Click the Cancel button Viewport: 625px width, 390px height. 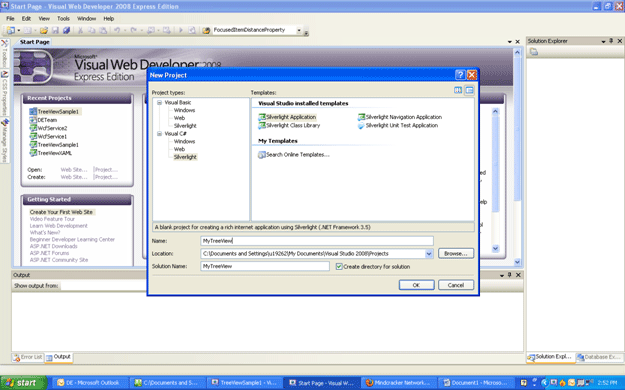pos(456,285)
